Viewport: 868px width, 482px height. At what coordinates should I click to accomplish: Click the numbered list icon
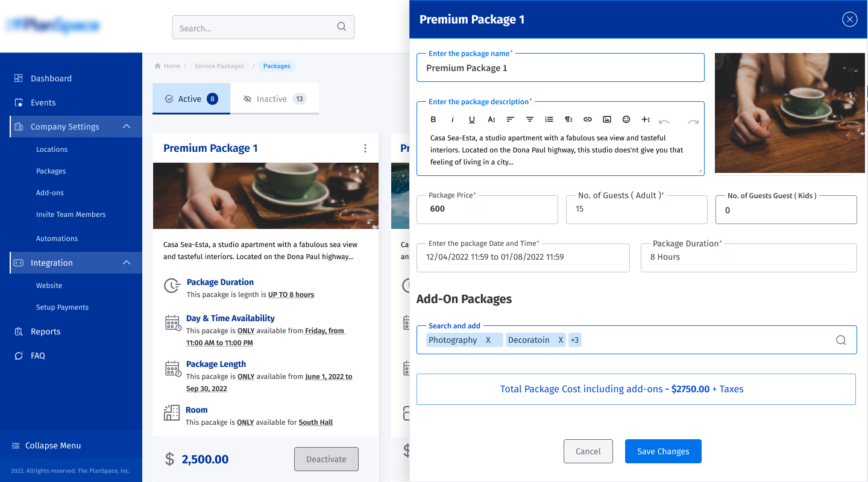point(549,119)
